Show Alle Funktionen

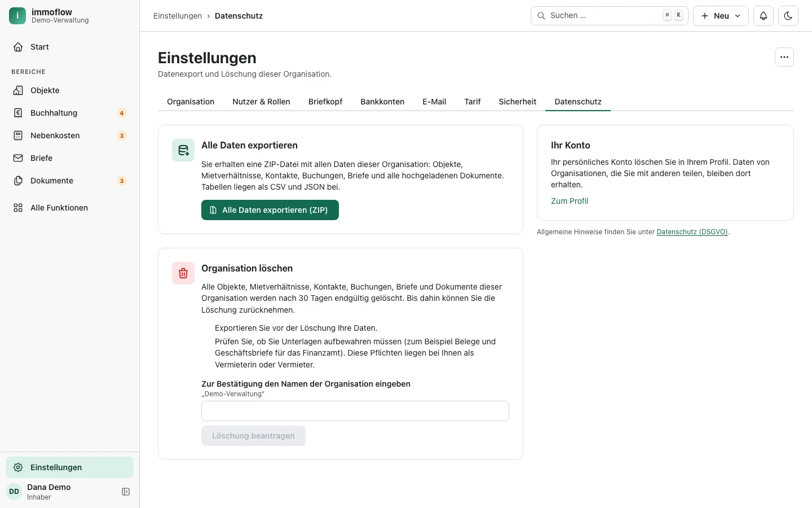[x=70, y=208]
